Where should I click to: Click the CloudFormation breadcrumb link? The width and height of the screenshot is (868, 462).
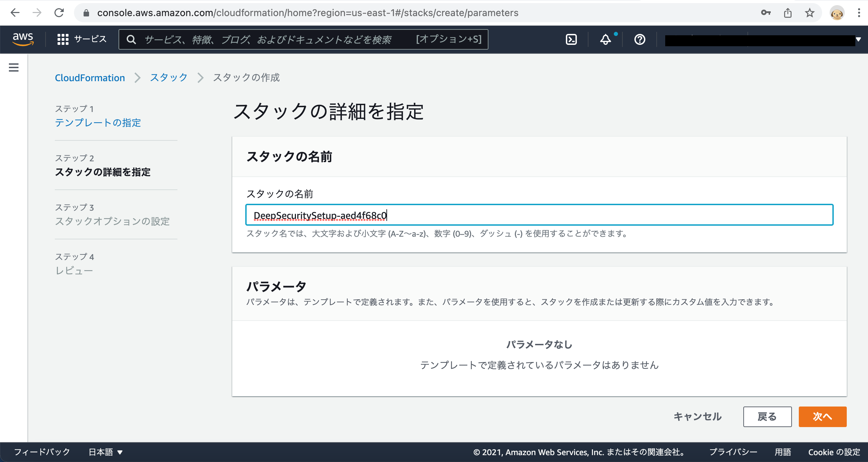[90, 78]
